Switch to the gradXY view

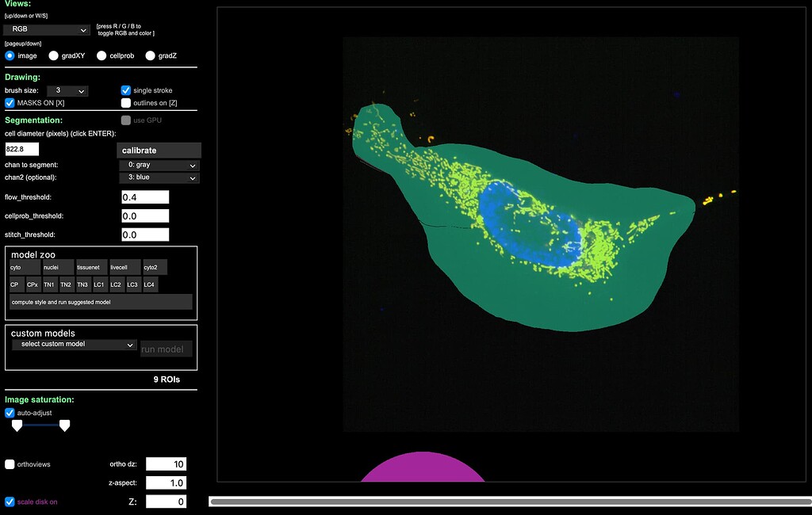[x=53, y=55]
